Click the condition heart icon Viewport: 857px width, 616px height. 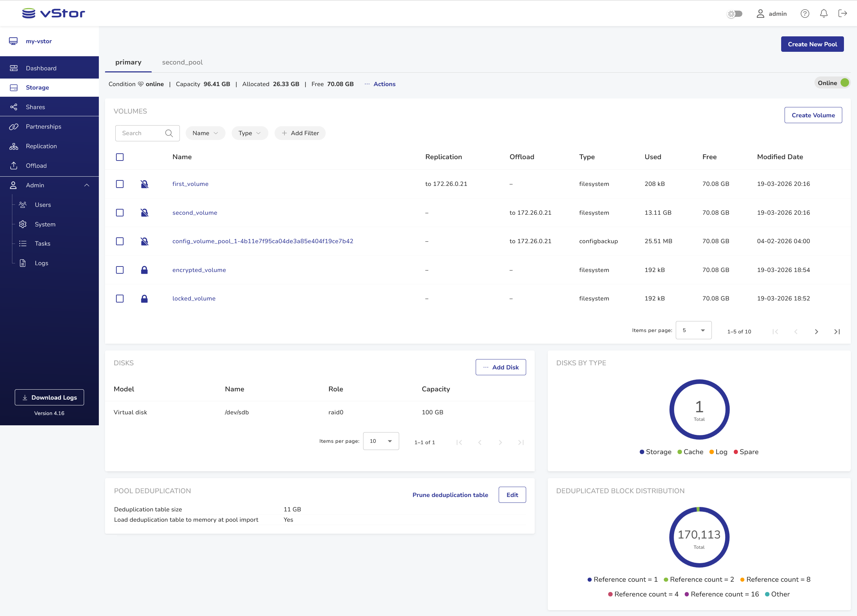tap(141, 84)
